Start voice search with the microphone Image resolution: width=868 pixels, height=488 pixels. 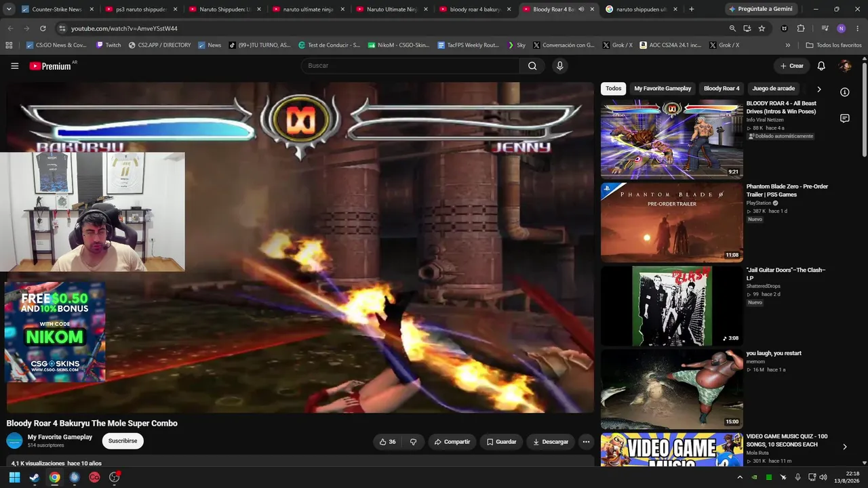pos(559,66)
